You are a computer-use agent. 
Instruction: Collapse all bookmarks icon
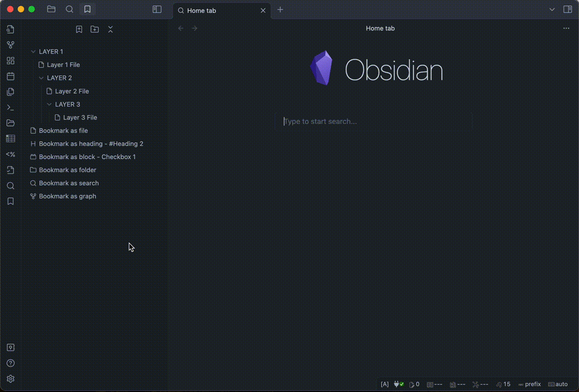(110, 29)
